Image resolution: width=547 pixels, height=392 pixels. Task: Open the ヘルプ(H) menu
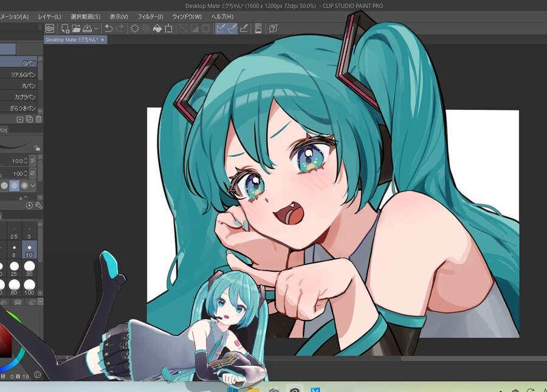click(222, 16)
